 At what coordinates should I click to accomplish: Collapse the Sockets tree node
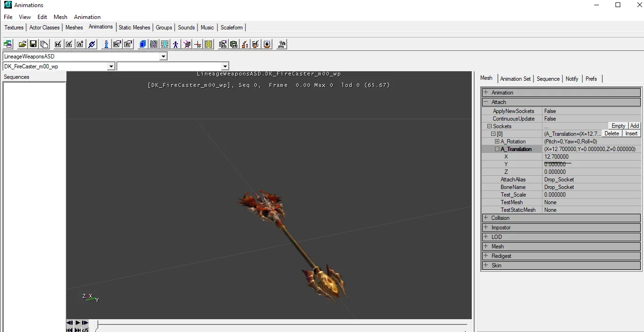tap(489, 126)
